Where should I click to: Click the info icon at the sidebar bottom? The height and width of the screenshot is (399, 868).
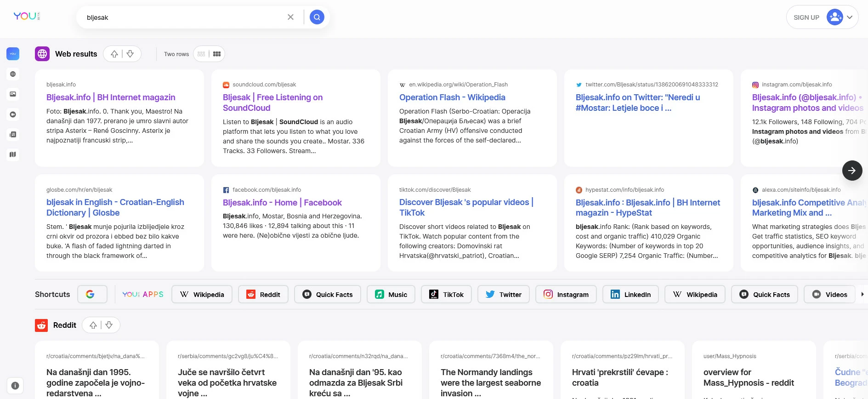15,386
